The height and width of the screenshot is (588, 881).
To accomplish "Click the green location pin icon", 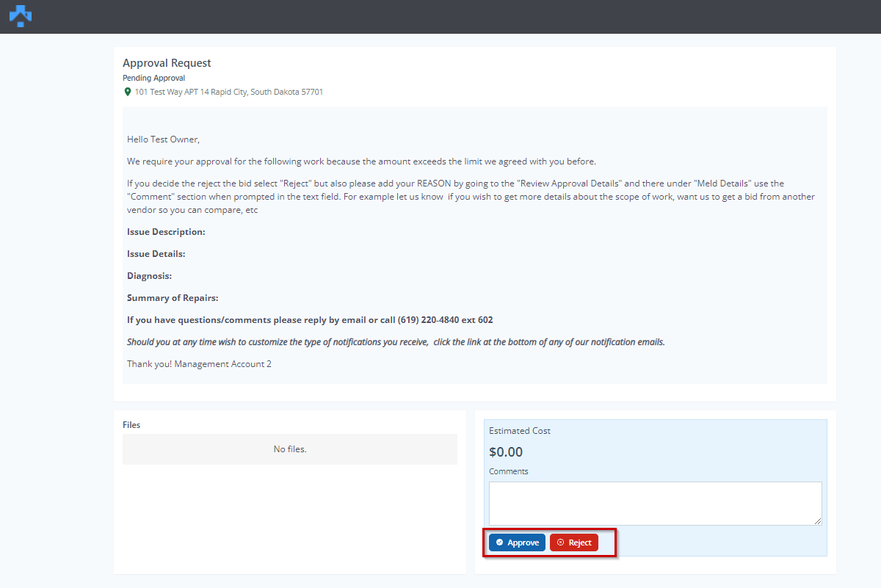I will coord(128,92).
